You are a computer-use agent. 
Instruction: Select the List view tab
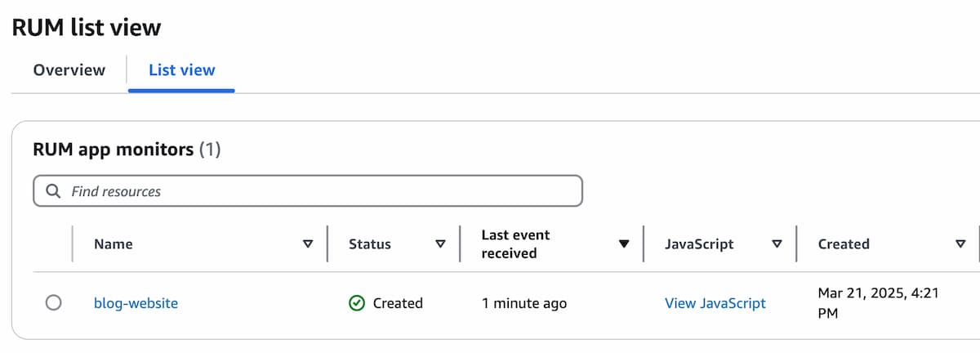click(x=182, y=70)
